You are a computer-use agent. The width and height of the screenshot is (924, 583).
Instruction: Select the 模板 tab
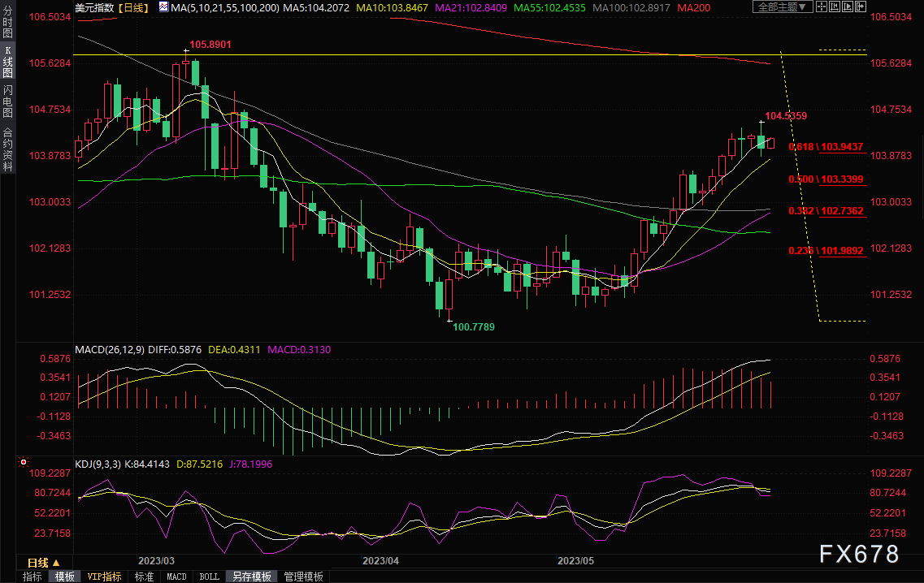point(65,577)
